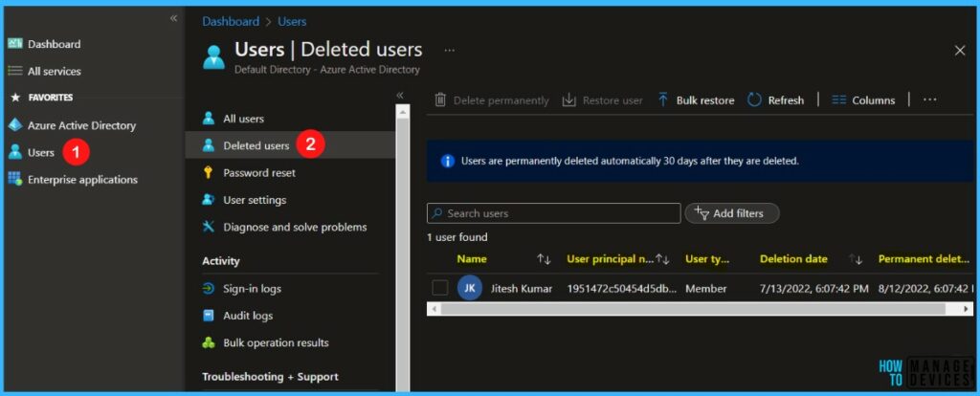Select All users menu item
Viewport: 980px width, 396px height.
point(243,119)
